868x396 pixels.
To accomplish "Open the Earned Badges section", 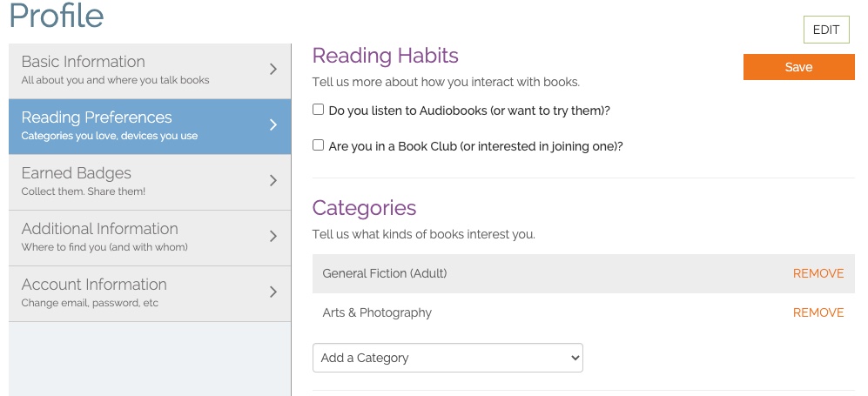I will [77, 173].
